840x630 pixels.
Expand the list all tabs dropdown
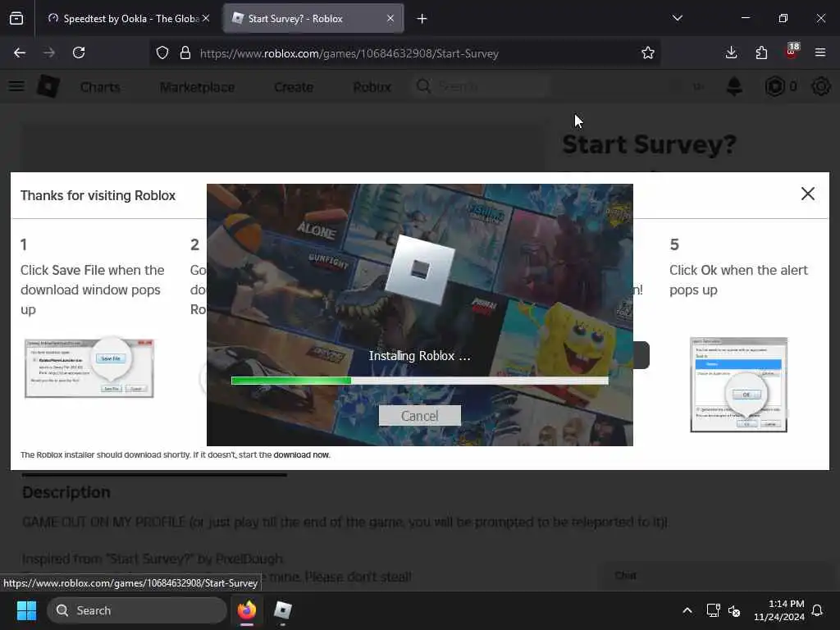click(677, 18)
